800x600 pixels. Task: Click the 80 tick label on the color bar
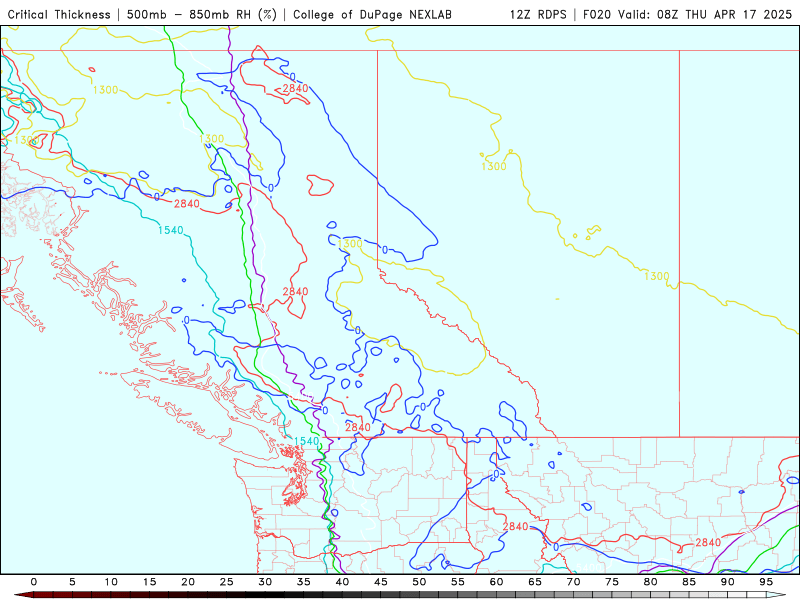[651, 582]
